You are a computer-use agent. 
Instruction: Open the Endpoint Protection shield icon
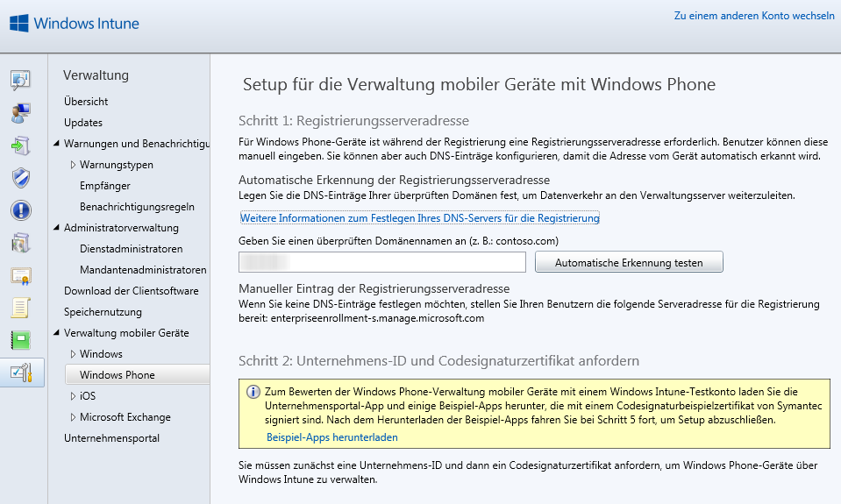coord(21,178)
